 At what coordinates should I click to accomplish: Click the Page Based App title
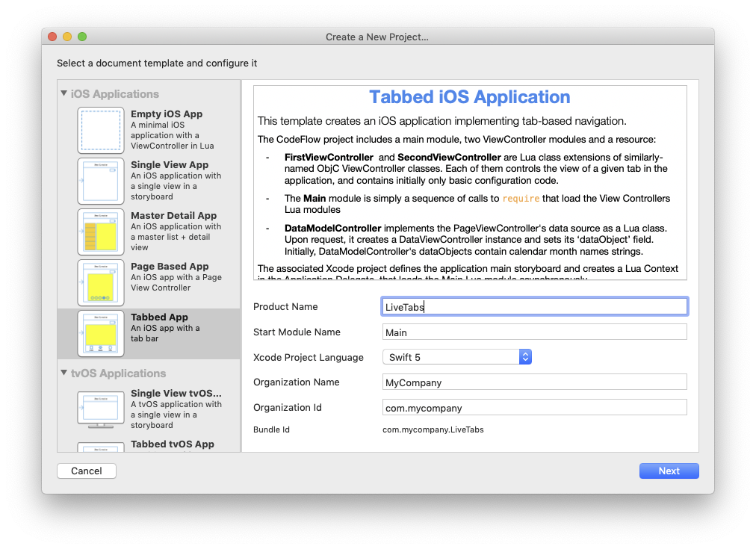(170, 267)
